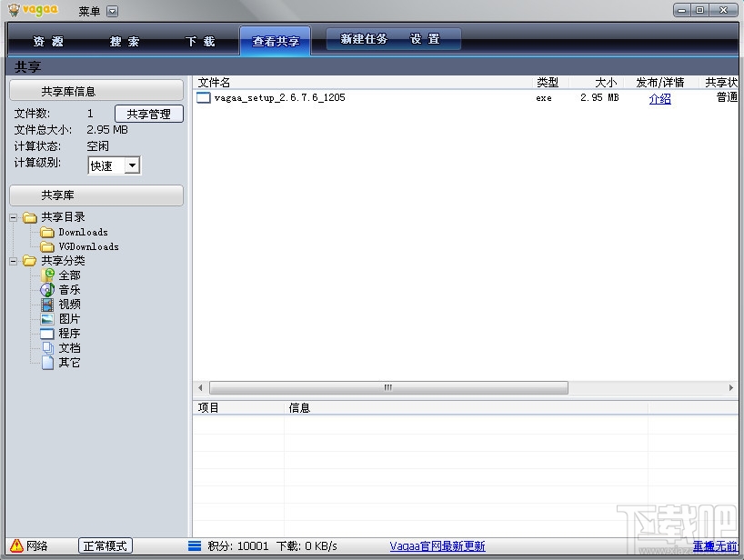The height and width of the screenshot is (560, 744).
Task: Click the 文档 documents icon
Action: [48, 348]
